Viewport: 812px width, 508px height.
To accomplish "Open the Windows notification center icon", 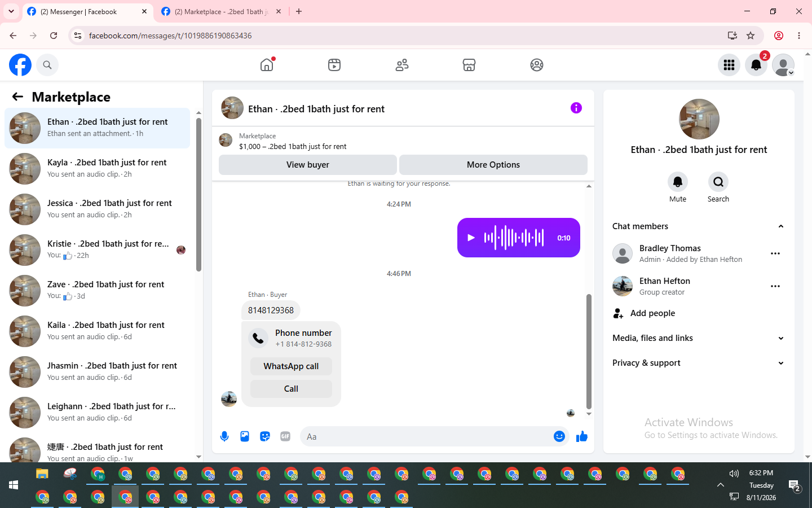I will pyautogui.click(x=795, y=485).
